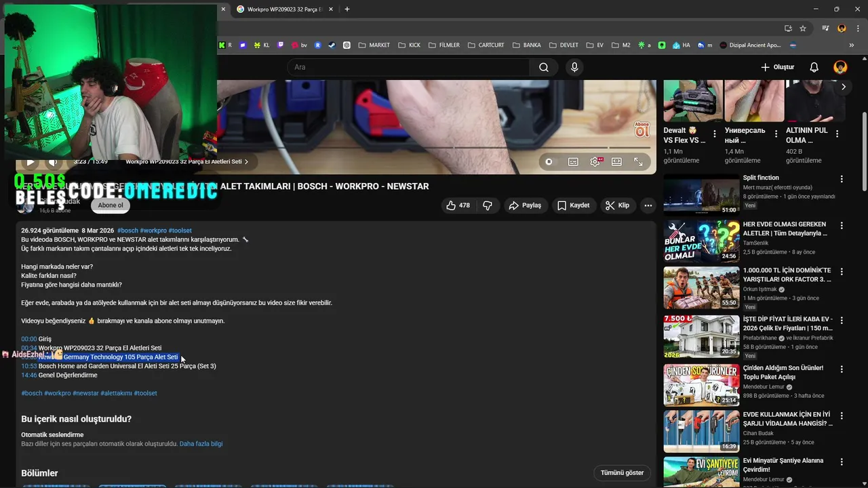Open YouTube notifications bell
Screen dimensions: 868x488
[814, 67]
